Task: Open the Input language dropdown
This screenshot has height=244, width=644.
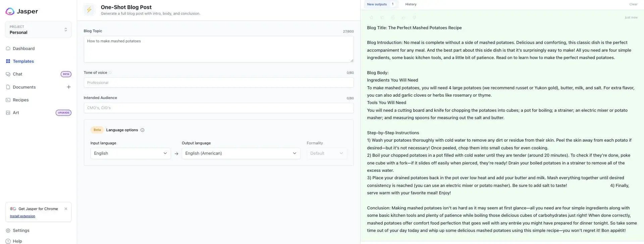Action: [x=130, y=153]
